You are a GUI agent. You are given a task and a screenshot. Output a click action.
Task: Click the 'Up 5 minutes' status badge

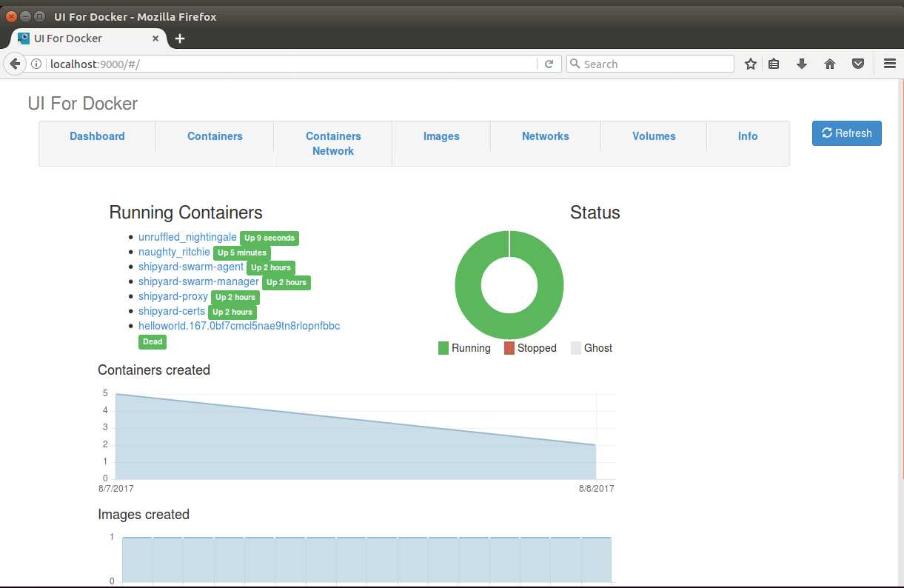click(x=242, y=253)
